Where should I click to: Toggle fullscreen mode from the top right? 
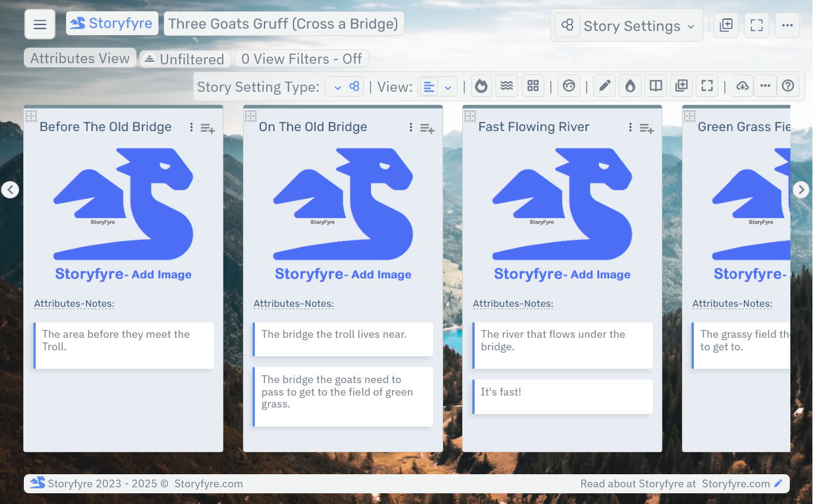(756, 25)
